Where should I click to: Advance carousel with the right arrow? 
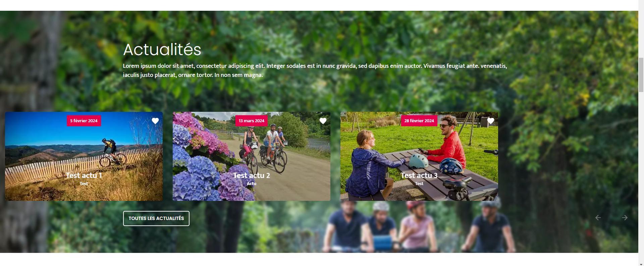pyautogui.click(x=625, y=218)
